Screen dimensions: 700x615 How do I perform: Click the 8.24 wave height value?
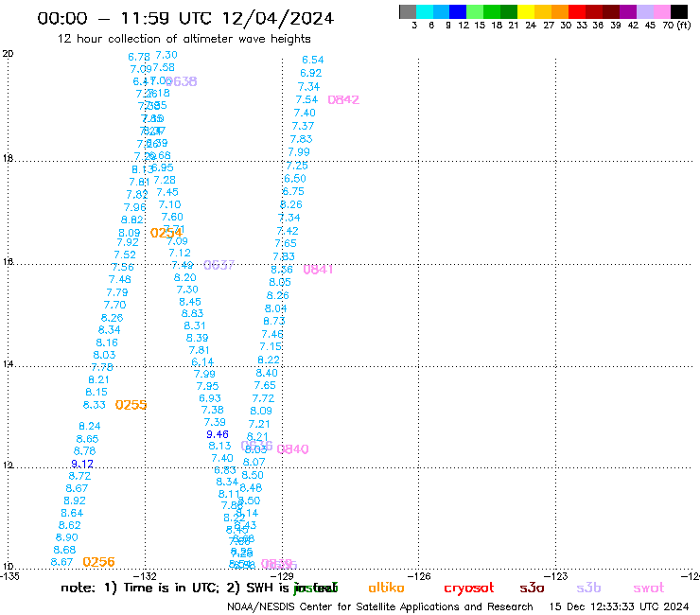click(90, 426)
